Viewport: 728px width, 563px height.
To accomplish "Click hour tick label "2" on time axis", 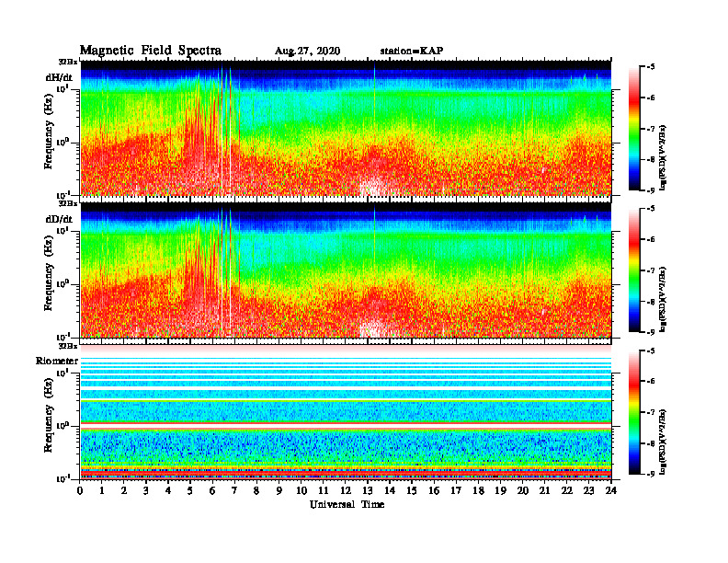I will coord(124,490).
